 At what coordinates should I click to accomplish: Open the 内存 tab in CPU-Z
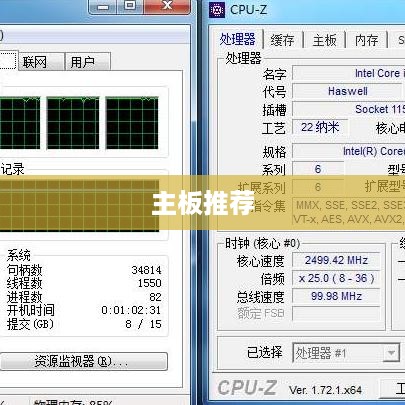[x=366, y=40]
